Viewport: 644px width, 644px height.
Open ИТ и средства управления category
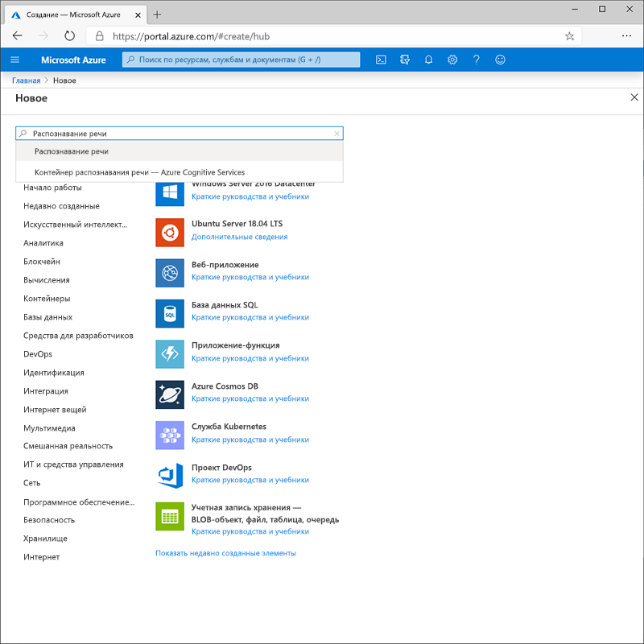coord(73,464)
